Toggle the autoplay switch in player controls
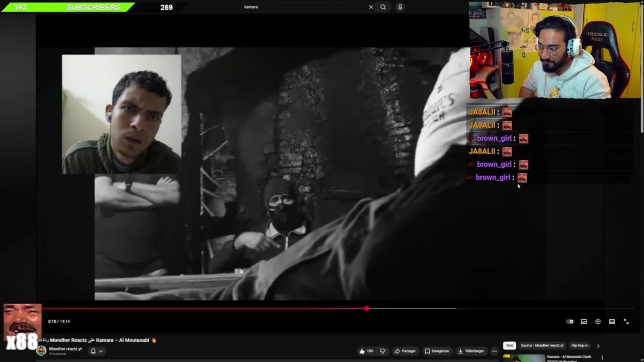The width and height of the screenshot is (644, 362). (570, 322)
